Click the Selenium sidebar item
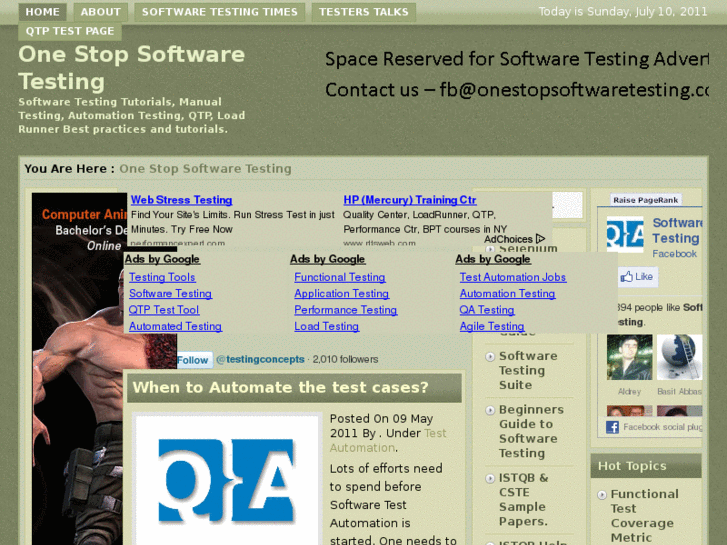The image size is (727, 545). point(528,249)
